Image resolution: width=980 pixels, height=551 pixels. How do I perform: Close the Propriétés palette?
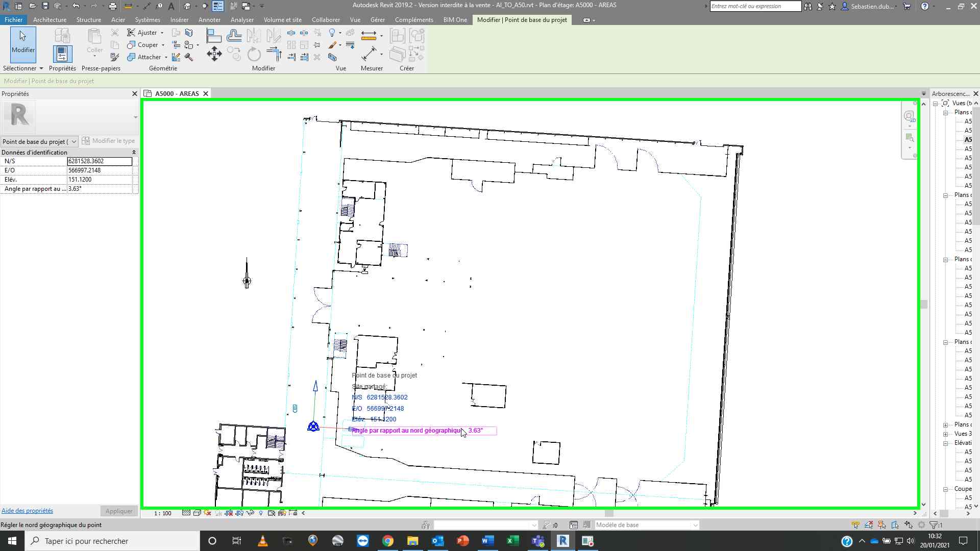tap(135, 94)
